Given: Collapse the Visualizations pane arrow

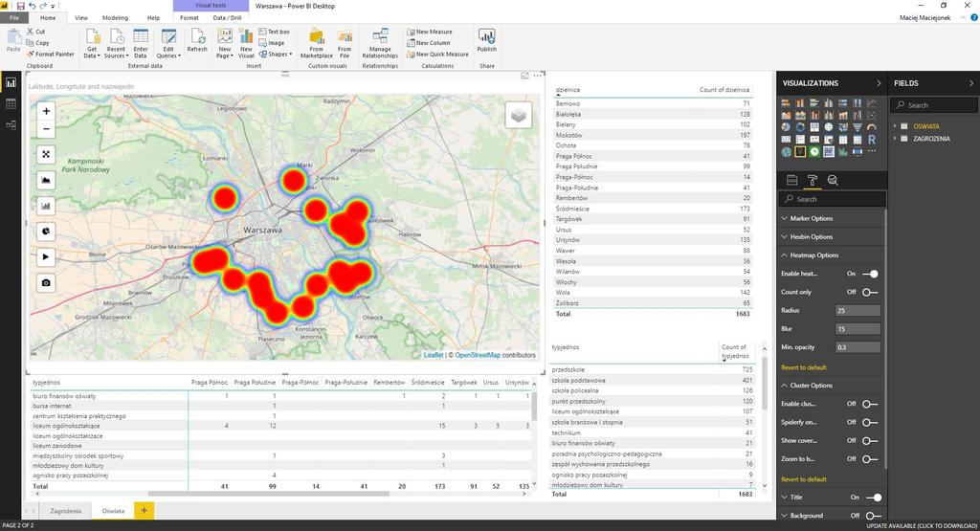Looking at the screenshot, I should tap(879, 83).
